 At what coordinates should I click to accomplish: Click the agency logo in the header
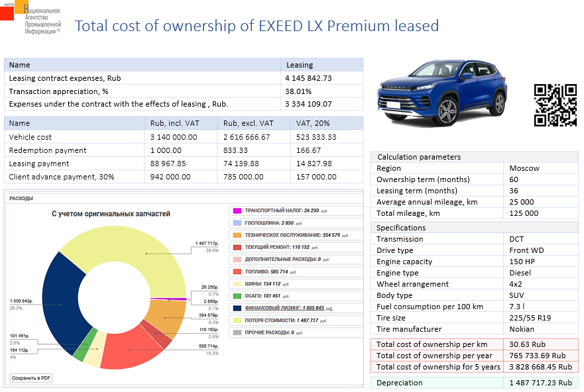(30, 17)
